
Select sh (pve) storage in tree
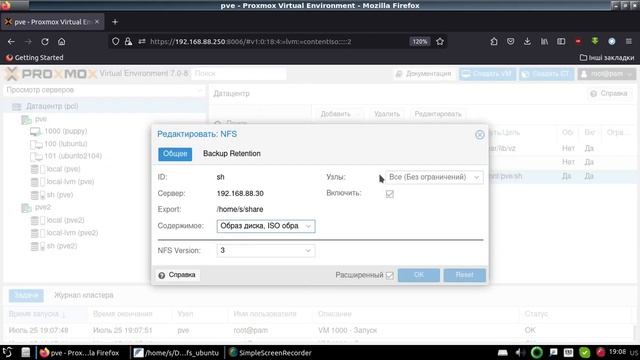click(x=60, y=195)
